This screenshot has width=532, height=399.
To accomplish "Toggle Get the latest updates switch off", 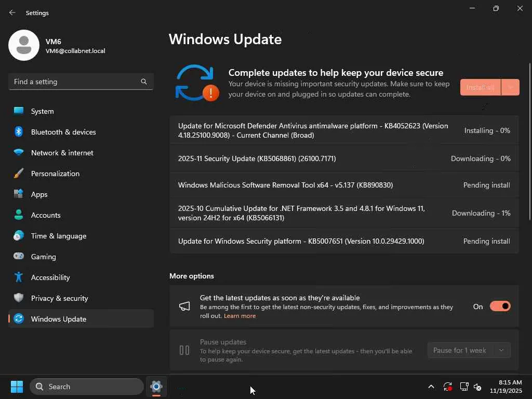I will click(x=500, y=307).
